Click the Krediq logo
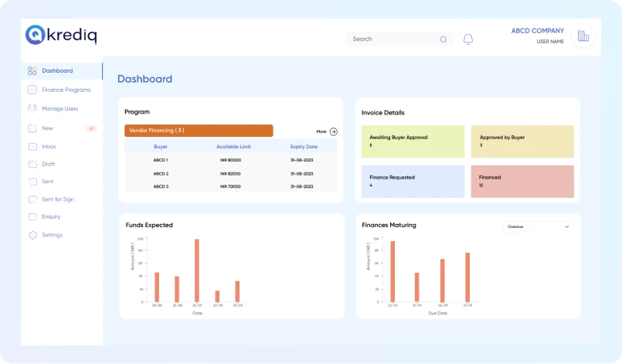This screenshot has height=364, width=622. [61, 35]
